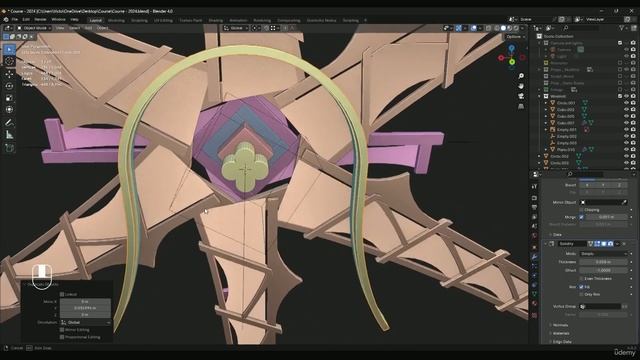Screen dimensions: 640x360
Task: Open the Modifiers wrench properties tab
Action: pyautogui.click(x=534, y=257)
